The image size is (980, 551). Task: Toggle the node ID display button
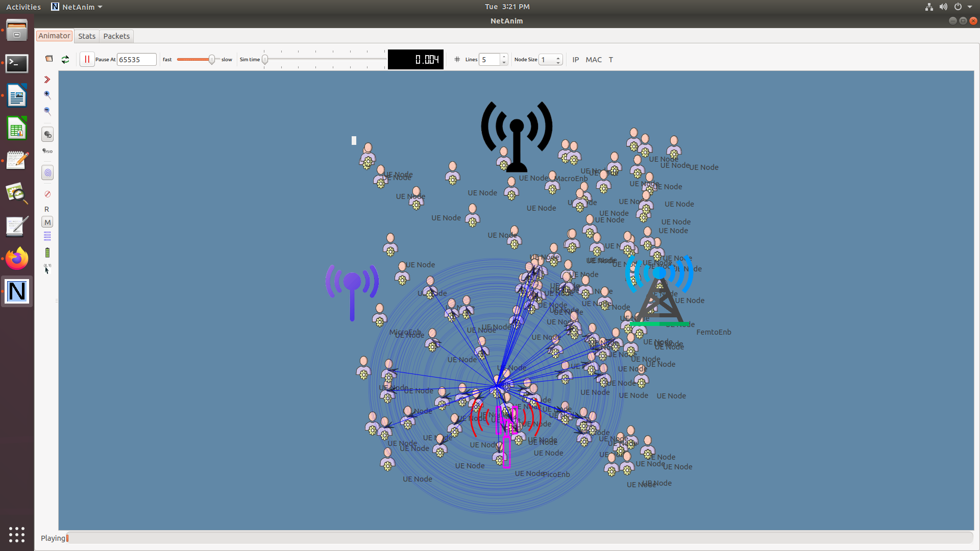click(47, 135)
